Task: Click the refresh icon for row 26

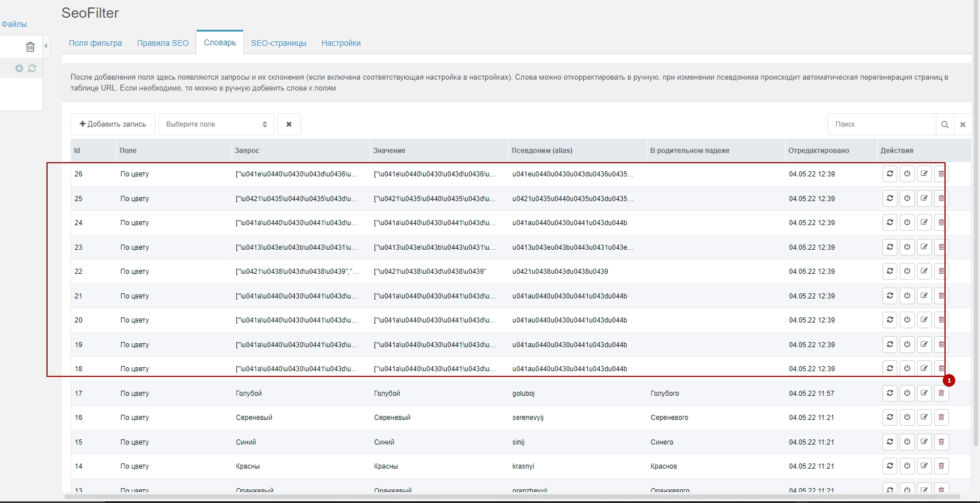Action: coord(889,174)
